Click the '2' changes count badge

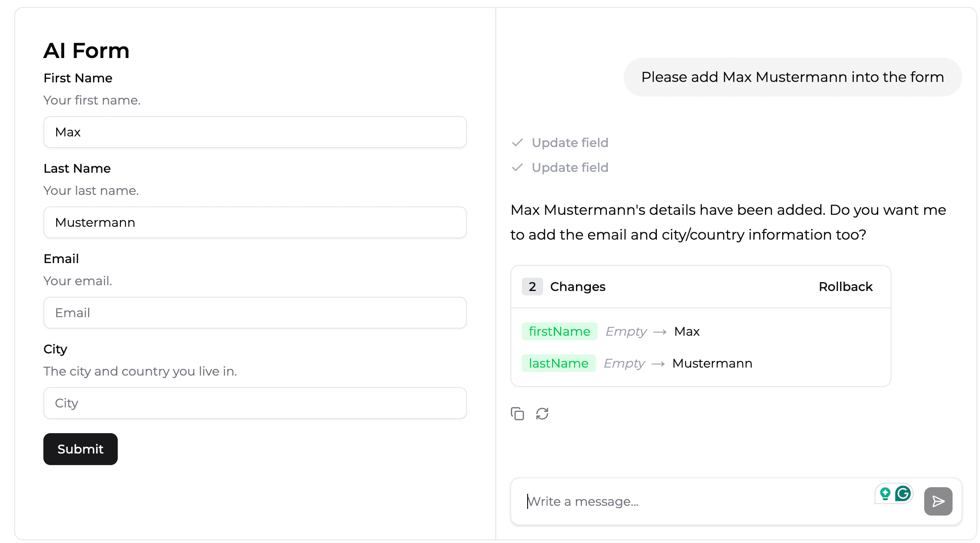pos(532,287)
